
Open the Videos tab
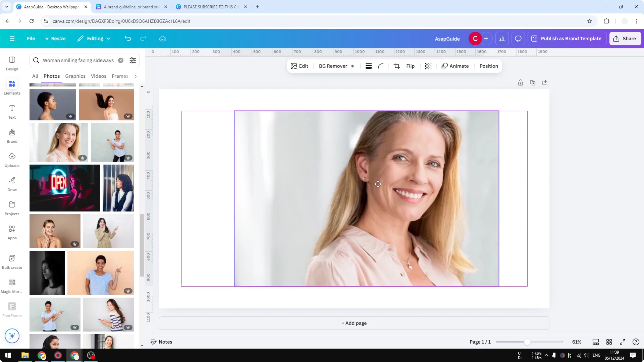tap(99, 76)
